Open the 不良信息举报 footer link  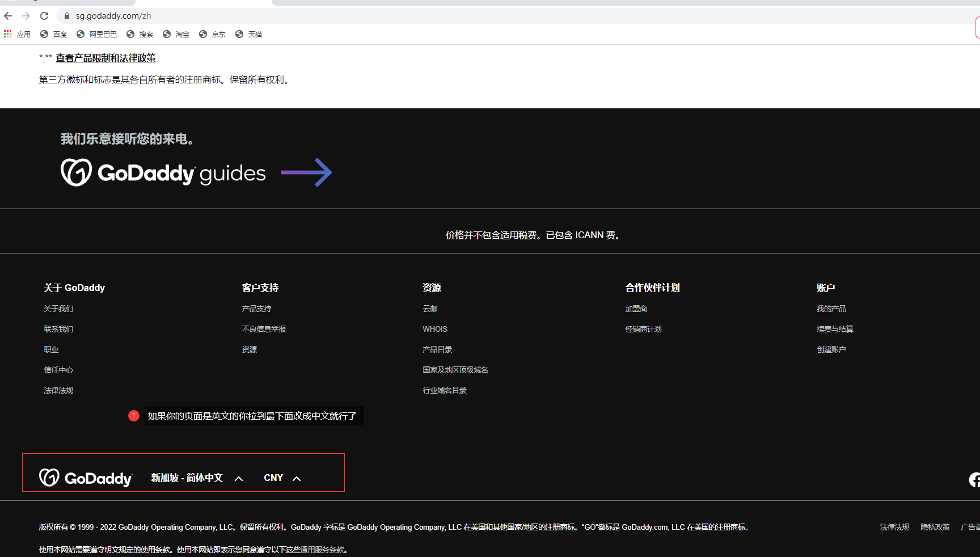(264, 329)
